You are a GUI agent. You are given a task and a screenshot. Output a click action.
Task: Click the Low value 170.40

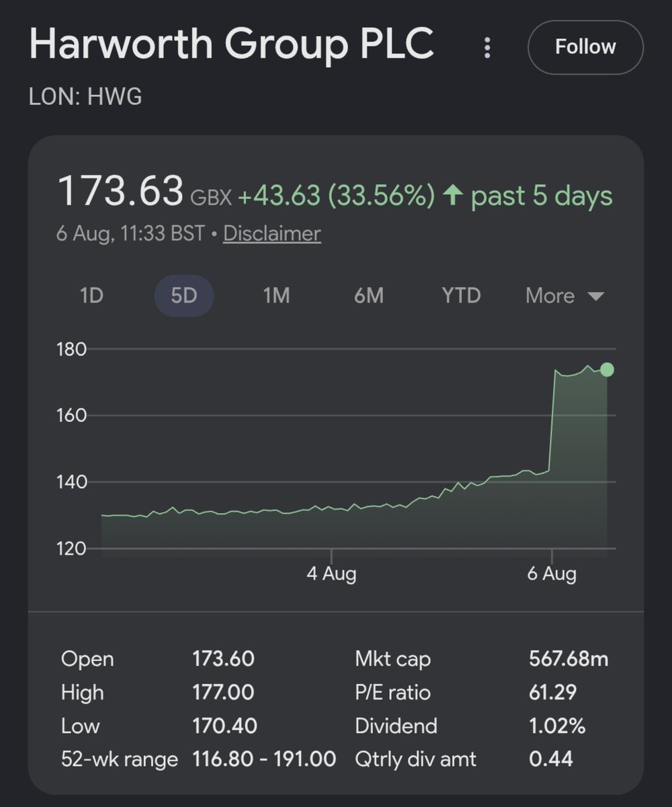[224, 726]
